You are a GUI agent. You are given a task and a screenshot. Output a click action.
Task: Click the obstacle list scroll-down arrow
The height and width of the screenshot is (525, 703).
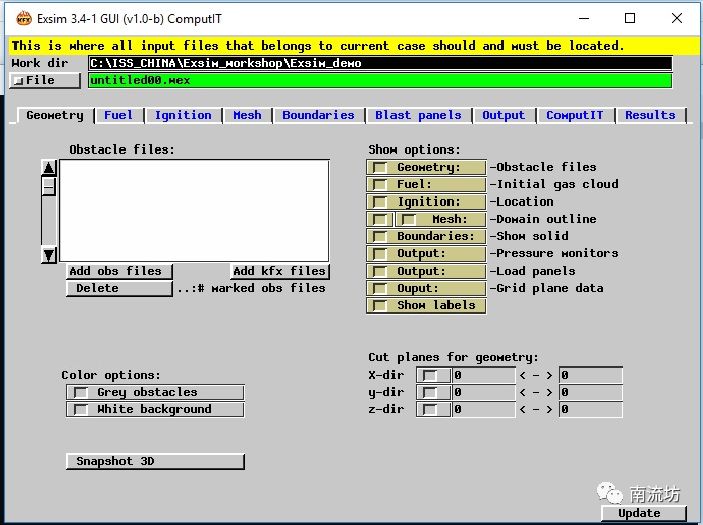click(x=49, y=255)
